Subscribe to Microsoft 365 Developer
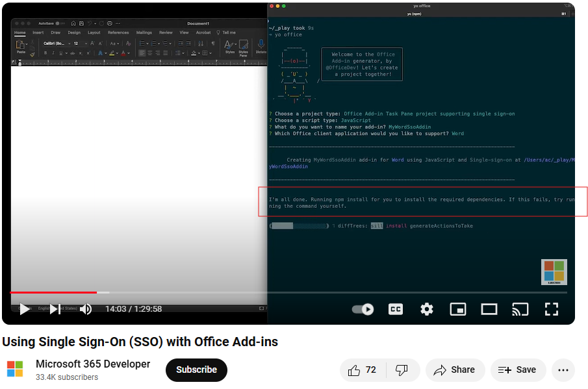The height and width of the screenshot is (389, 588). click(196, 370)
